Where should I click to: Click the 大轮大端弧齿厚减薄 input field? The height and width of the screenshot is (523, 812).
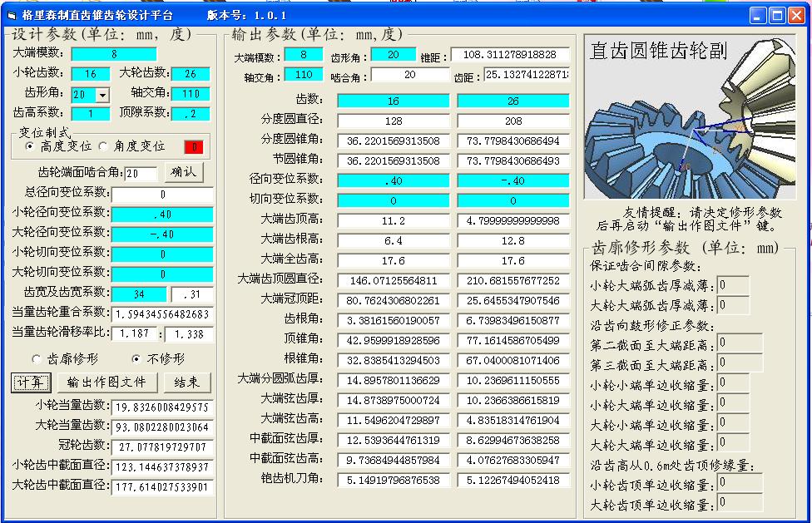point(733,305)
